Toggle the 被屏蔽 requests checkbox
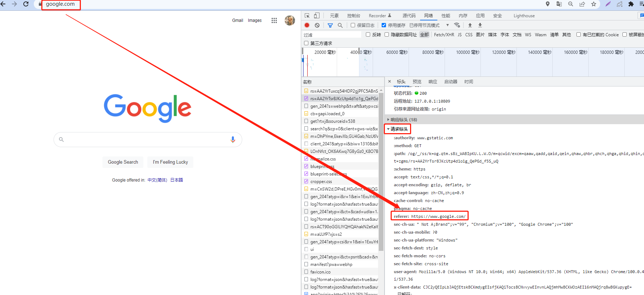644x295 pixels. tap(625, 34)
